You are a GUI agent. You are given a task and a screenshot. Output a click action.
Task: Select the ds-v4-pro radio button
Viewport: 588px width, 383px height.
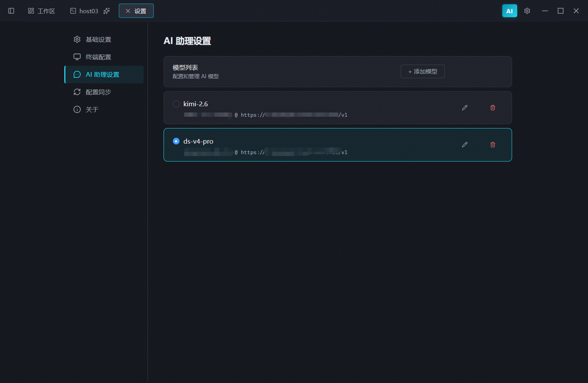pos(176,141)
